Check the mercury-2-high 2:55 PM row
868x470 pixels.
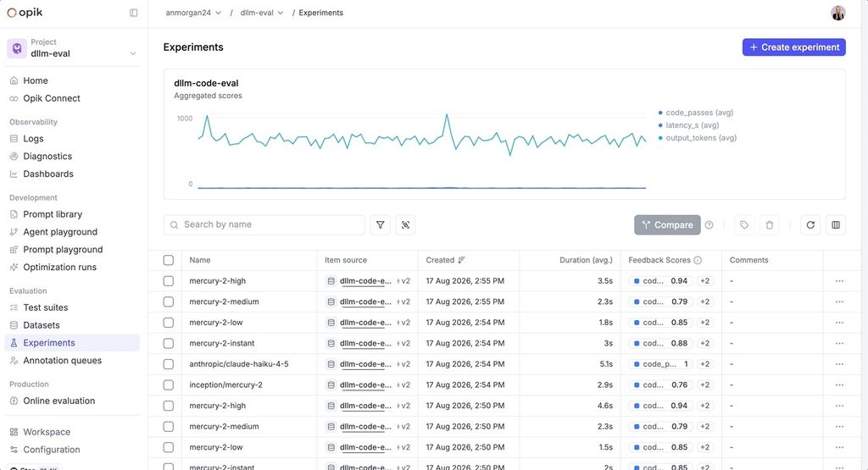(169, 281)
